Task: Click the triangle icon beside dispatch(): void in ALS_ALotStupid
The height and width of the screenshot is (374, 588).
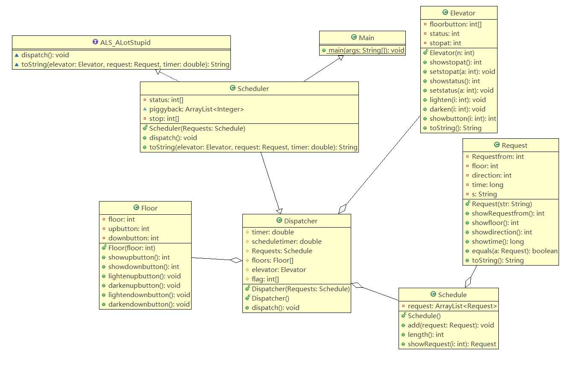Action: 17,55
